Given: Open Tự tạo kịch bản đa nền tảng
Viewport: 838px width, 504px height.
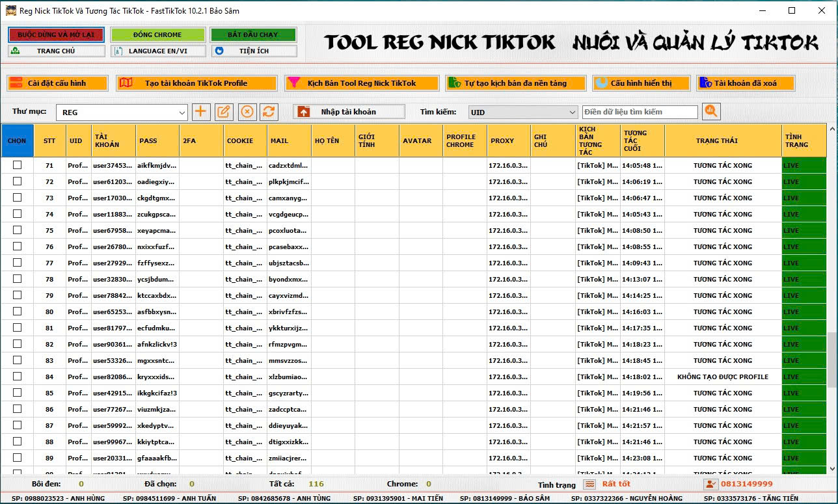Looking at the screenshot, I should [x=515, y=83].
